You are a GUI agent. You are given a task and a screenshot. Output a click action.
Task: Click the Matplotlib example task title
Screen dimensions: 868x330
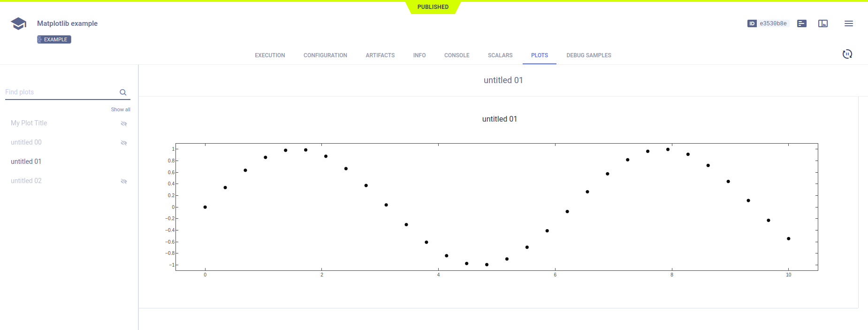coord(67,23)
